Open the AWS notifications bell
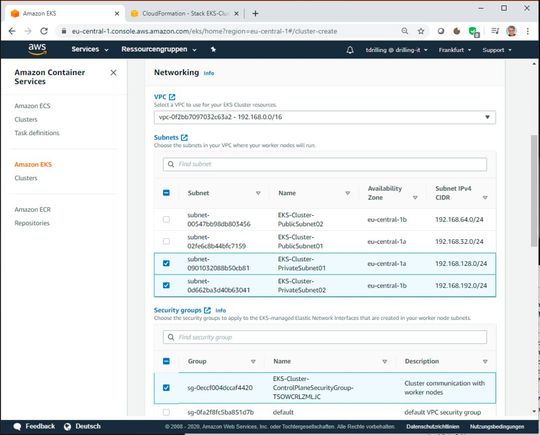540x435 pixels. click(x=350, y=50)
